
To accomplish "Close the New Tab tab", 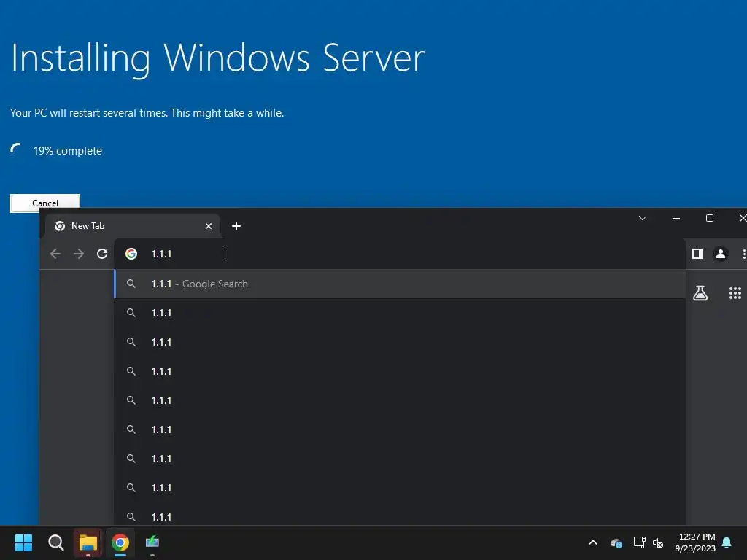I will [208, 226].
